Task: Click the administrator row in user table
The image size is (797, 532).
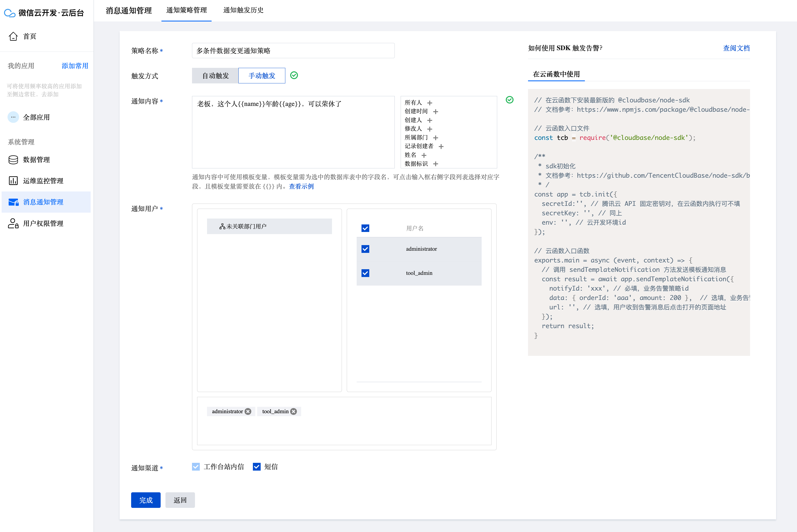Action: point(419,249)
